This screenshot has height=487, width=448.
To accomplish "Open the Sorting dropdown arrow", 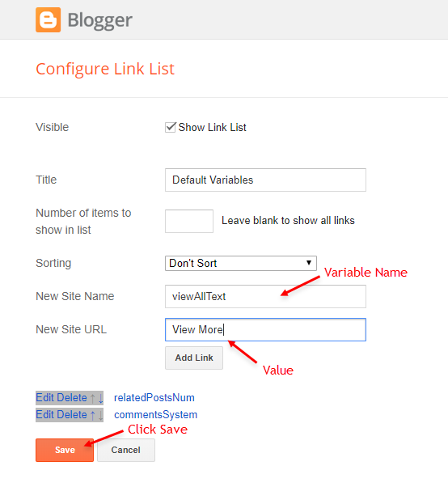I will coord(309,263).
